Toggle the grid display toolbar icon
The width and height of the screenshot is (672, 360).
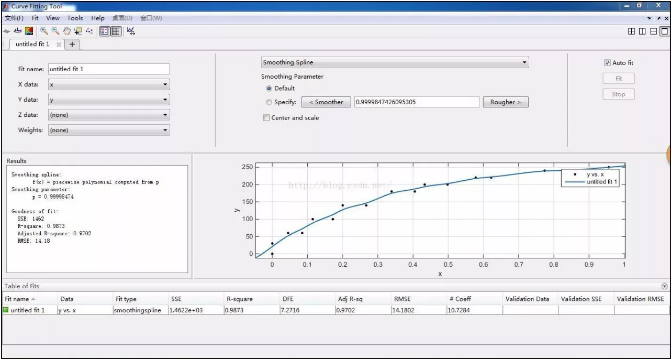tap(116, 31)
